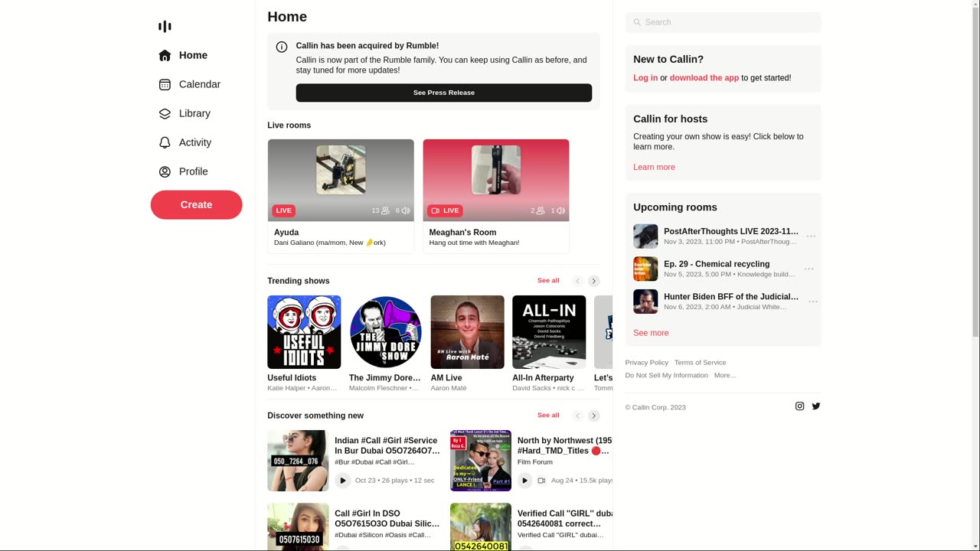The image size is (980, 551).
Task: Click speaker count icon in Meaghan's Room
Action: pos(560,210)
